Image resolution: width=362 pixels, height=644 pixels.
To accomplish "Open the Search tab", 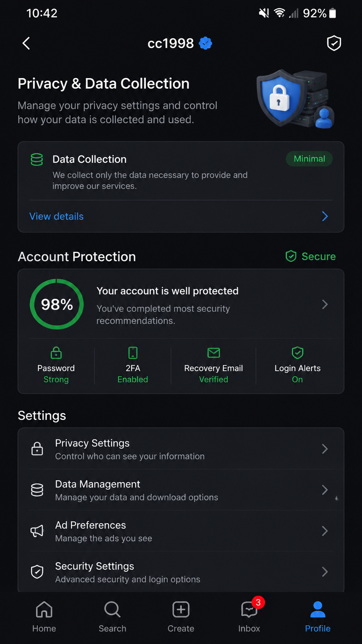I will pyautogui.click(x=112, y=617).
